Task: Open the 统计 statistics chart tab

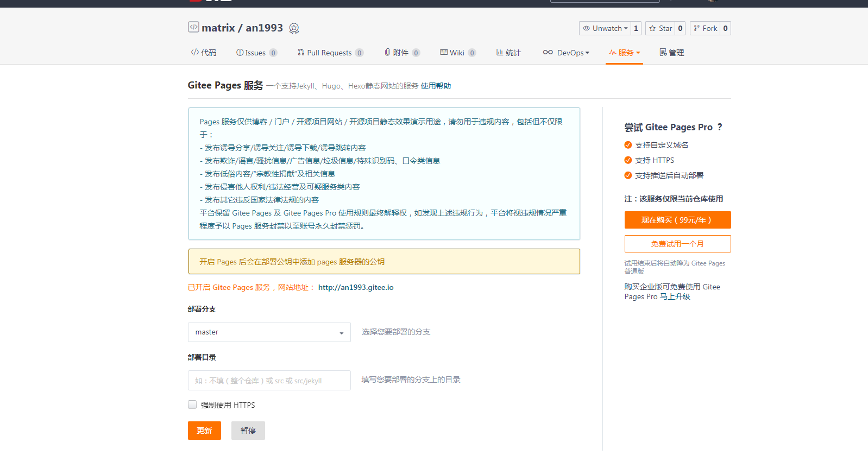Action: (x=508, y=53)
